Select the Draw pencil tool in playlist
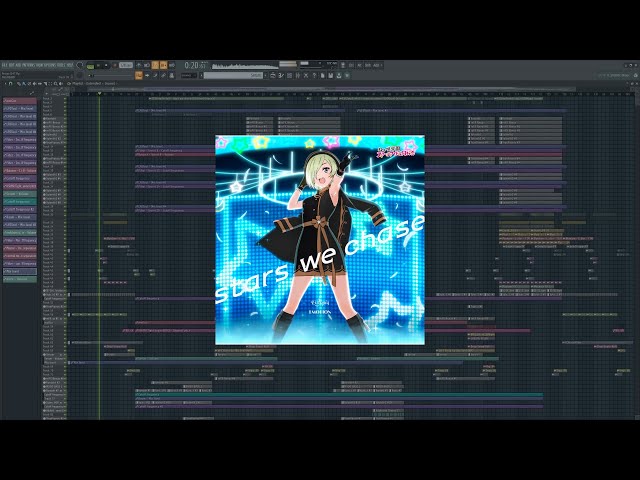 (19, 84)
